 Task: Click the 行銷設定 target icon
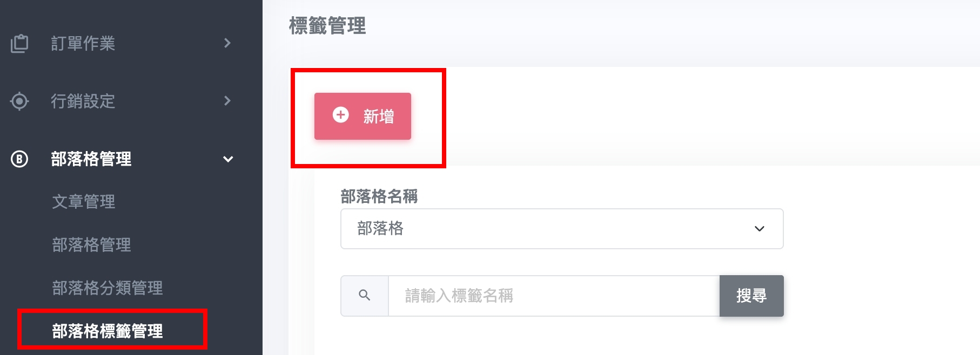pyautogui.click(x=19, y=101)
